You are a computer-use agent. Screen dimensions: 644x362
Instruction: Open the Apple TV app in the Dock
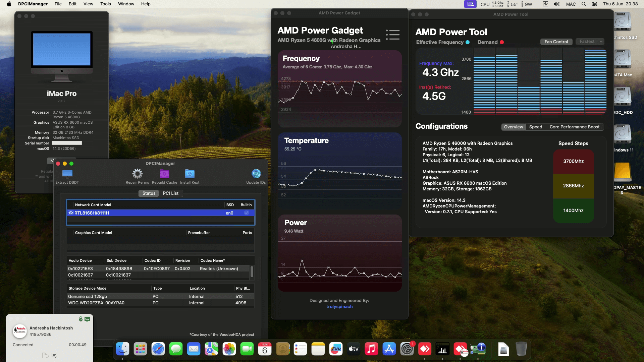(354, 349)
